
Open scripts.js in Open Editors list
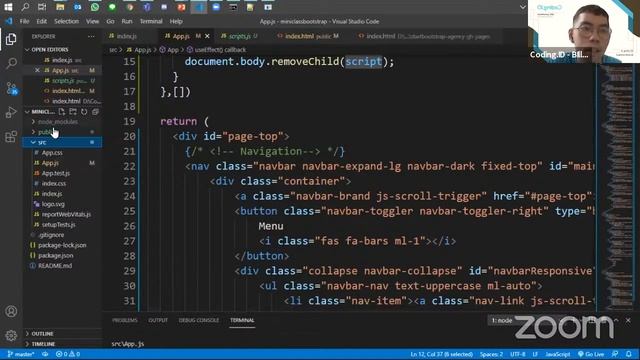point(62,81)
